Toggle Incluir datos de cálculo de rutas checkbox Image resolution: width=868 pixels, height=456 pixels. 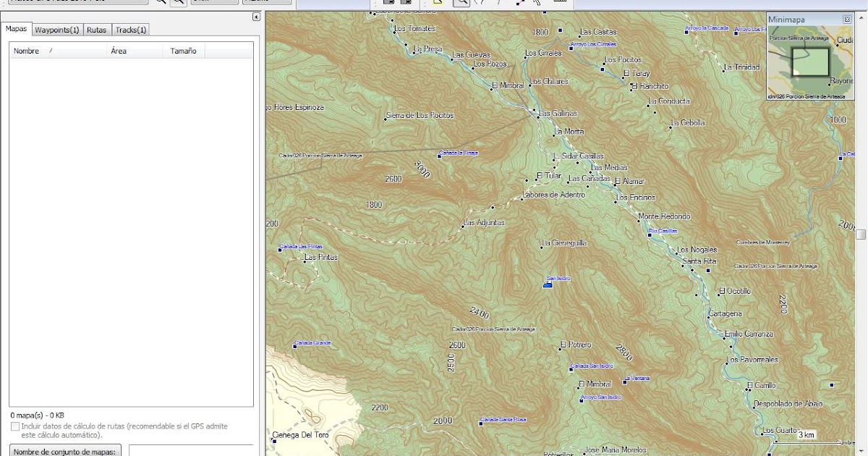tap(15, 427)
